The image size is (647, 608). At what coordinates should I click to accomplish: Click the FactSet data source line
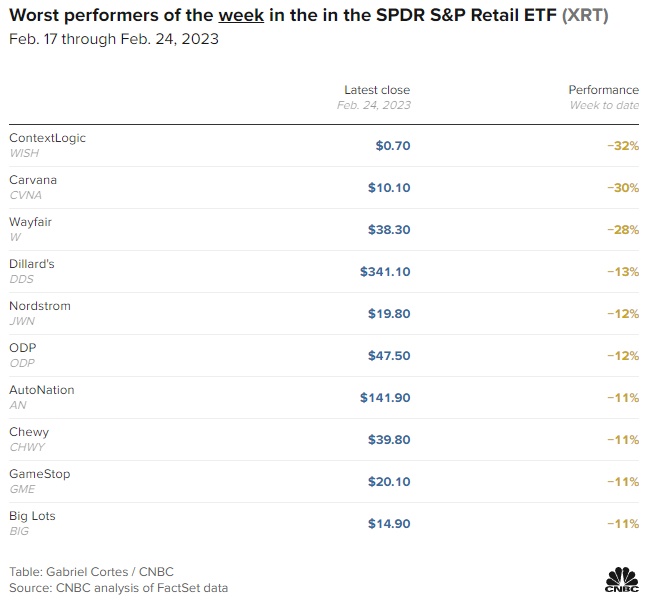pyautogui.click(x=118, y=588)
